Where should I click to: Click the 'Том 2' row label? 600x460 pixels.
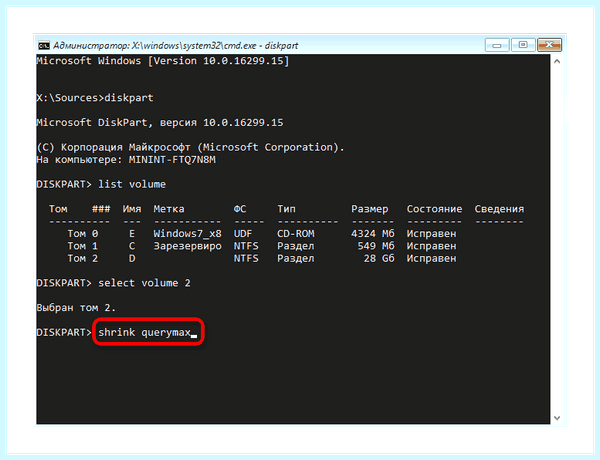(x=83, y=258)
